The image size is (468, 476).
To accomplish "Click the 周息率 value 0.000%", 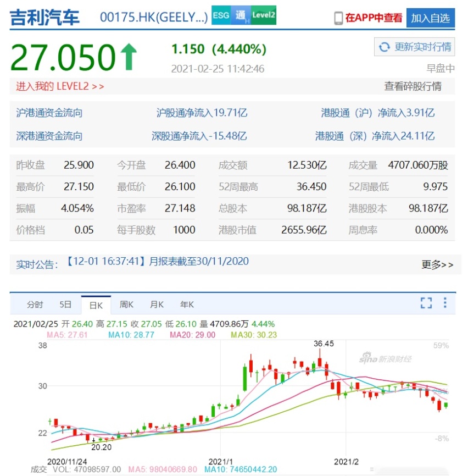I will pos(431,230).
